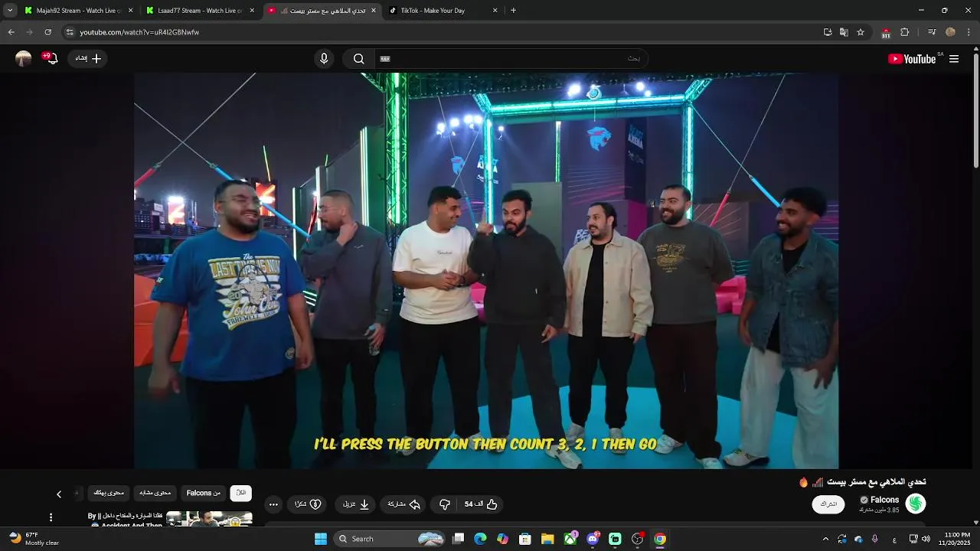This screenshot has height=551, width=980.
Task: Like the video with thumbs up
Action: coord(482,504)
